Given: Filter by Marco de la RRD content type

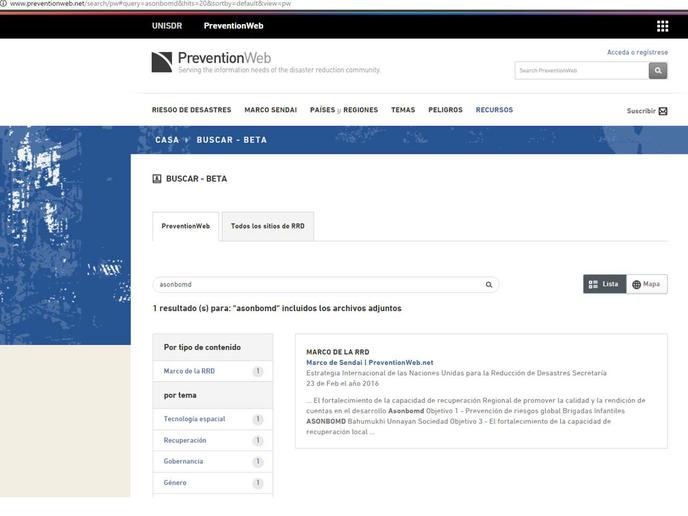Looking at the screenshot, I should [189, 371].
